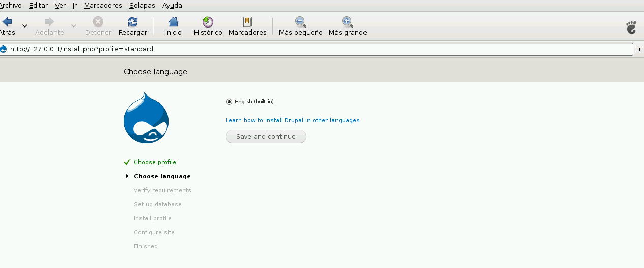Click the Install profile step

tap(153, 218)
